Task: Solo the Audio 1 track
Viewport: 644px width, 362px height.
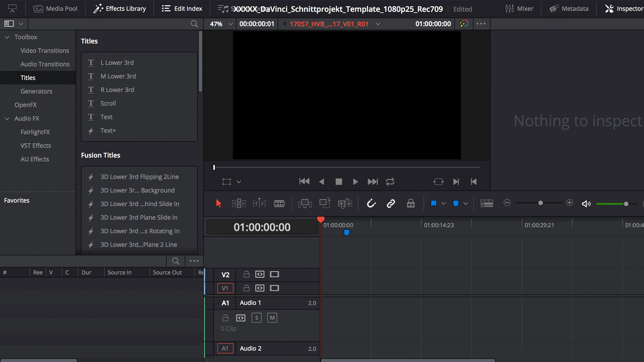Action: pos(256,318)
